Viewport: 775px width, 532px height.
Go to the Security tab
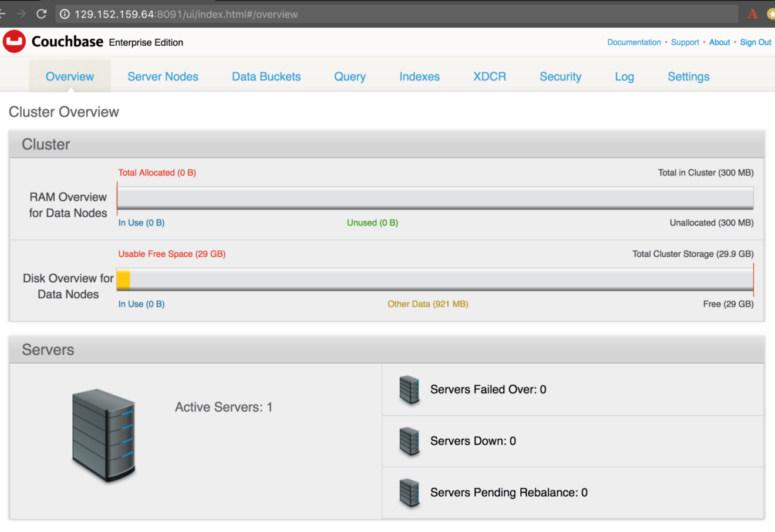560,76
